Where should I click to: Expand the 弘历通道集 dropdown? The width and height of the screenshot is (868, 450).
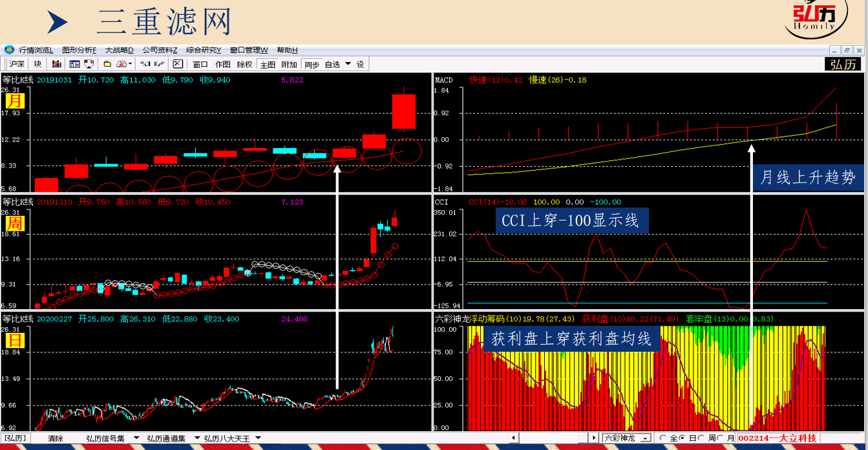197,438
